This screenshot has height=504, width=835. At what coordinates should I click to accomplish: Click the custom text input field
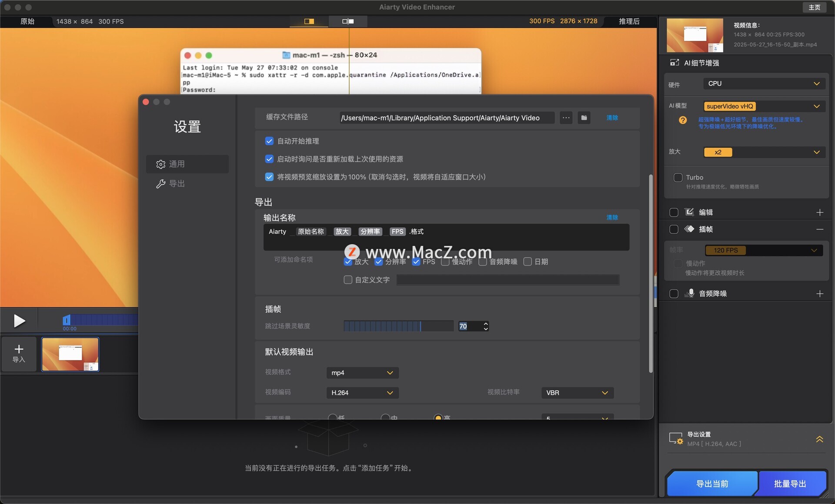508,280
